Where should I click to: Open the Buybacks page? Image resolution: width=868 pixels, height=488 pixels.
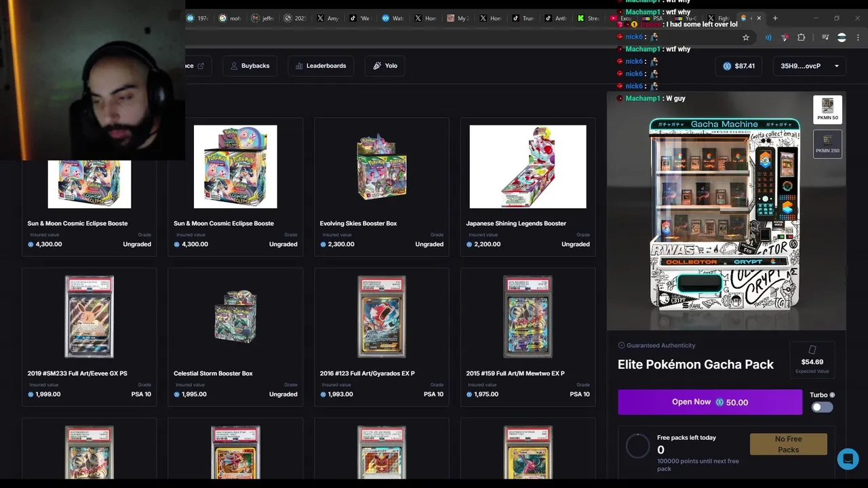(250, 66)
